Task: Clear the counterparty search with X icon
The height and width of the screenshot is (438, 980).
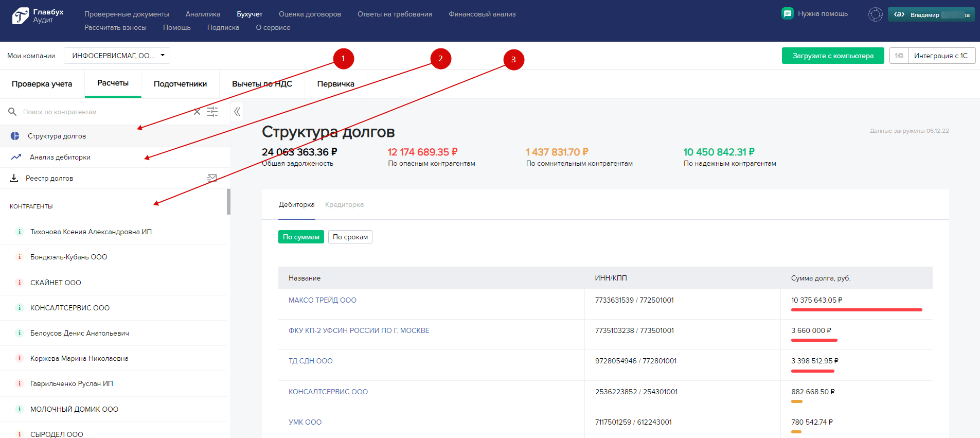Action: [197, 112]
